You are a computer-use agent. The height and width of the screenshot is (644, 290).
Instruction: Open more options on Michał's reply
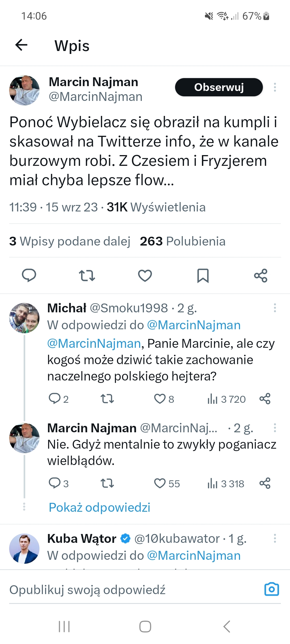pos(275,308)
